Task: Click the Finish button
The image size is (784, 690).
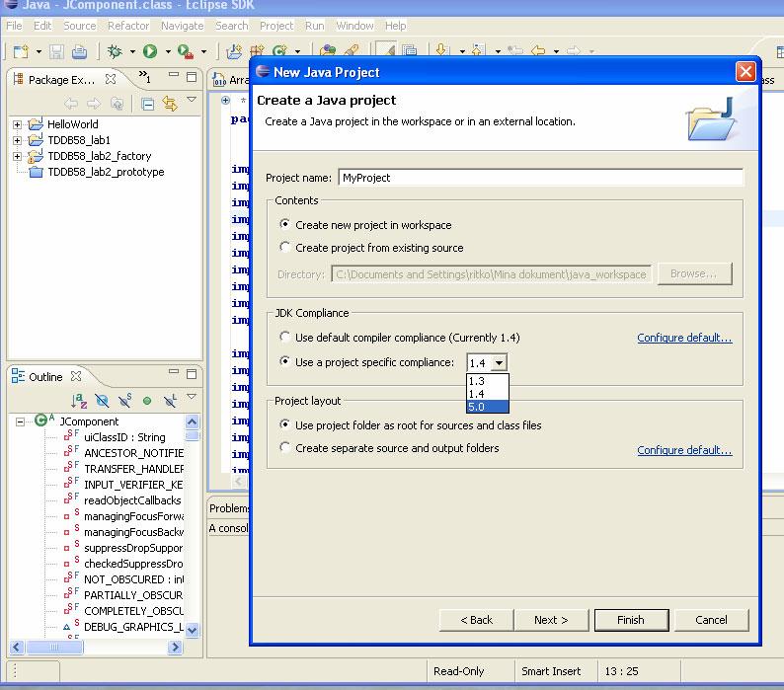Action: (x=632, y=620)
